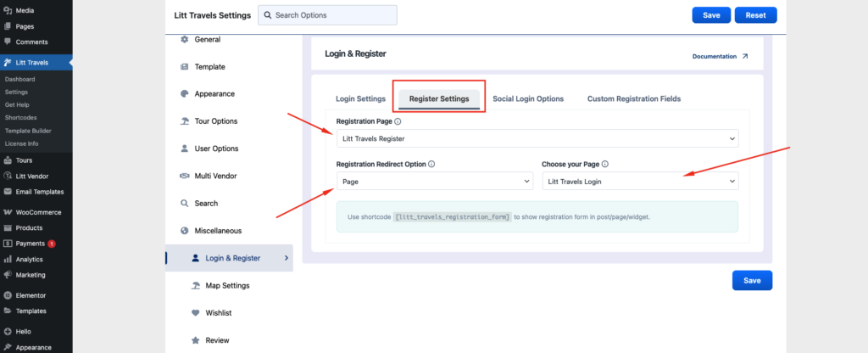Click the info icon beside Choose your Page
Image resolution: width=868 pixels, height=353 pixels.
tap(605, 165)
